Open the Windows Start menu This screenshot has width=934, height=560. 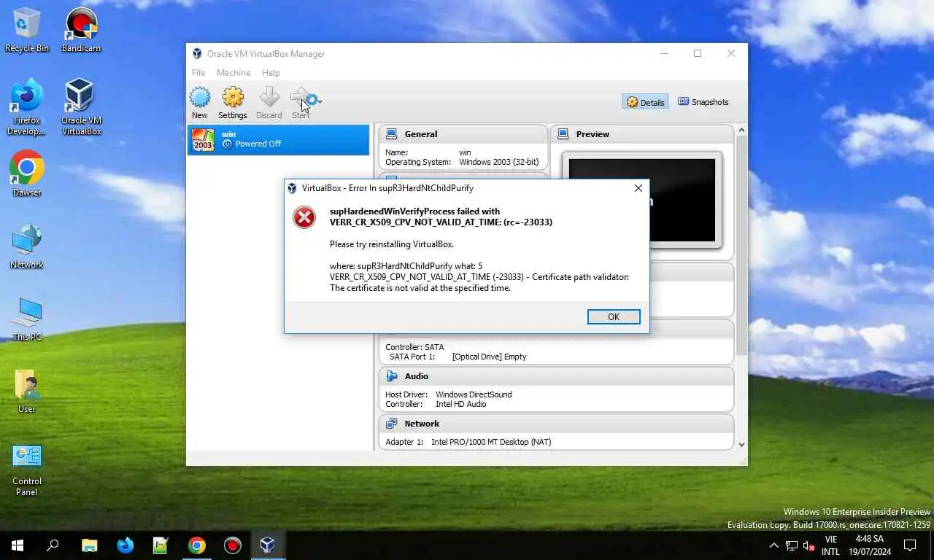click(x=18, y=545)
